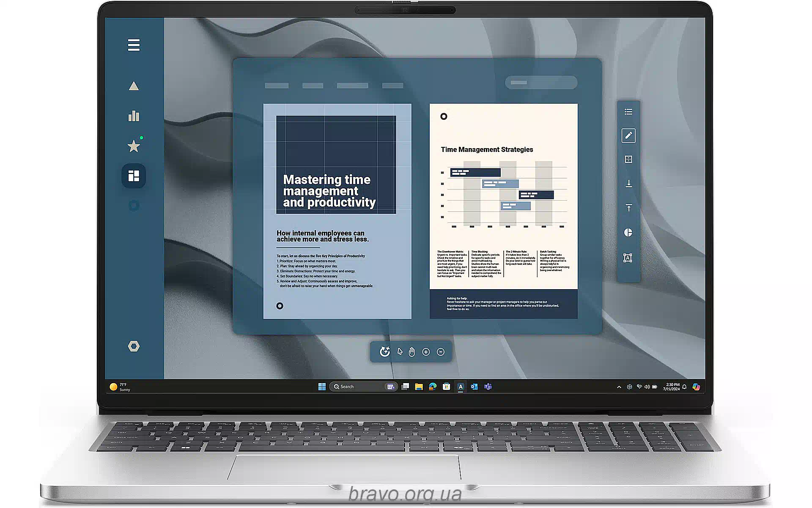This screenshot has height=508, width=812.
Task: Click the text frame tool icon
Action: pyautogui.click(x=628, y=258)
